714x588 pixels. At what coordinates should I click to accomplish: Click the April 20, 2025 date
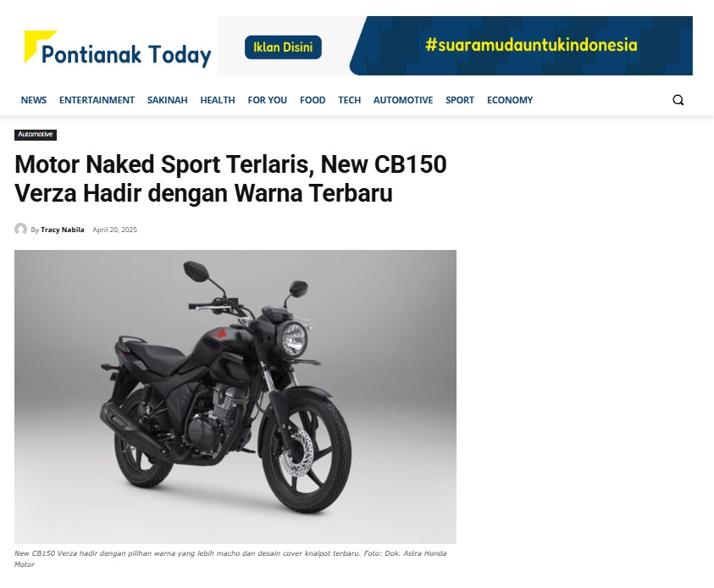pos(114,230)
